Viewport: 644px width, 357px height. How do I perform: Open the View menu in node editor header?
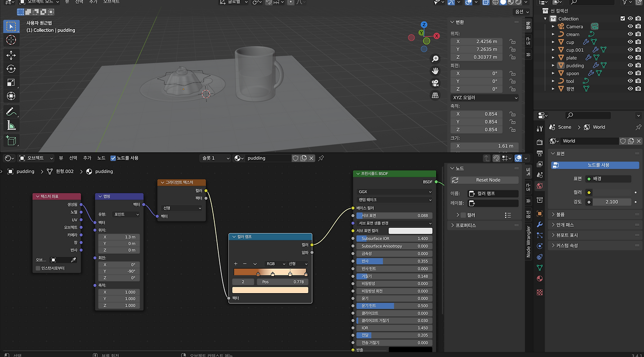click(61, 158)
